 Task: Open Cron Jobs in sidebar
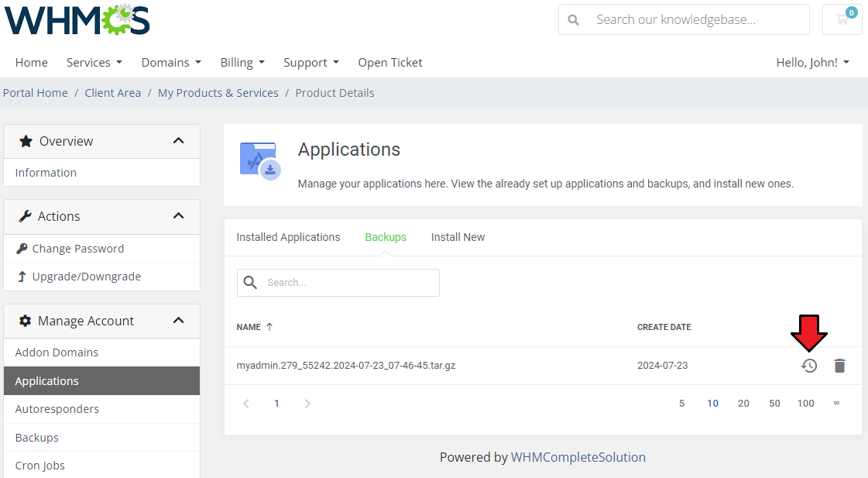(x=102, y=466)
